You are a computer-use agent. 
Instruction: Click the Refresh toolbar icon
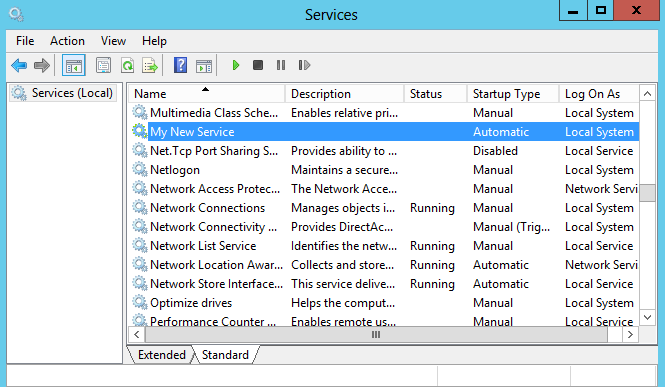[x=127, y=65]
